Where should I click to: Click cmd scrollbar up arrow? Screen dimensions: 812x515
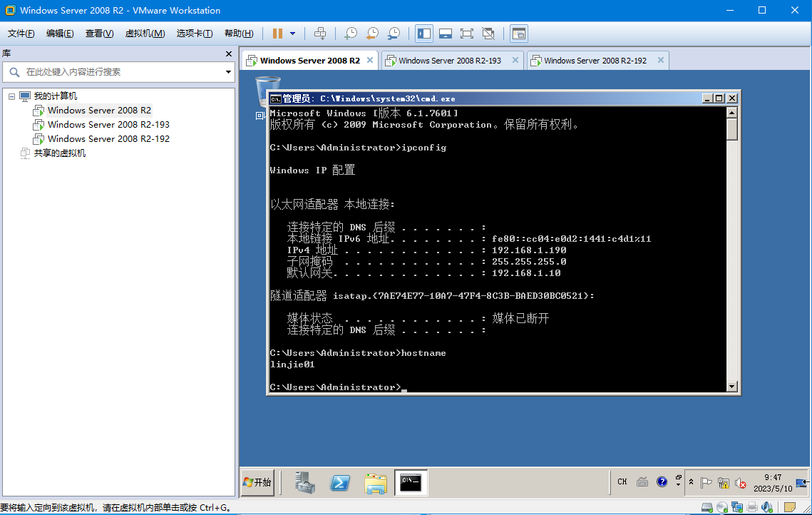pos(731,113)
